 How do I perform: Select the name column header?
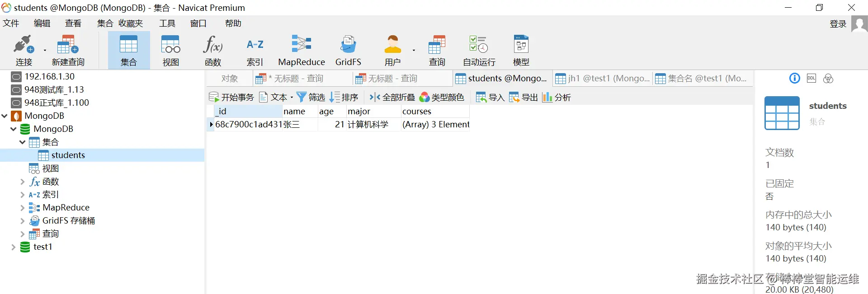point(300,111)
